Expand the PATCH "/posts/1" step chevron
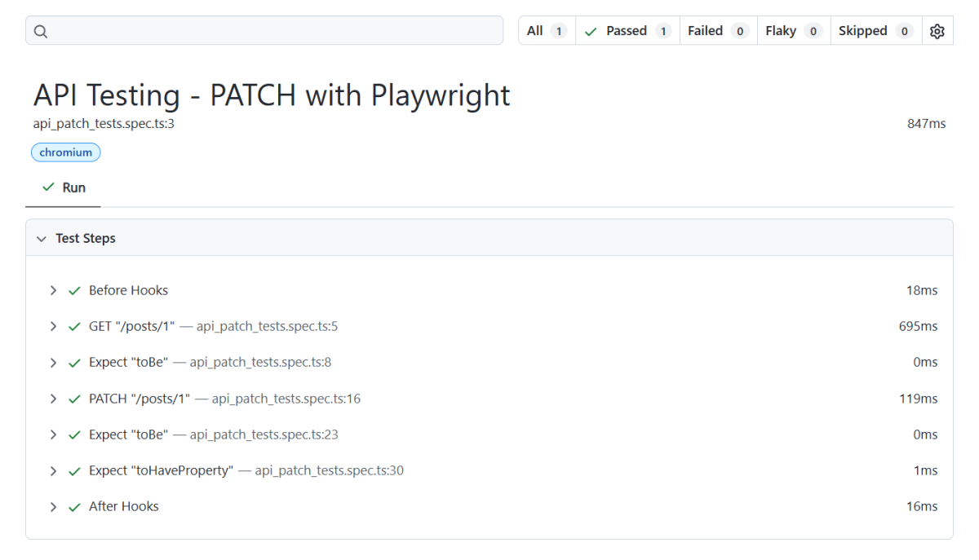 [x=53, y=399]
